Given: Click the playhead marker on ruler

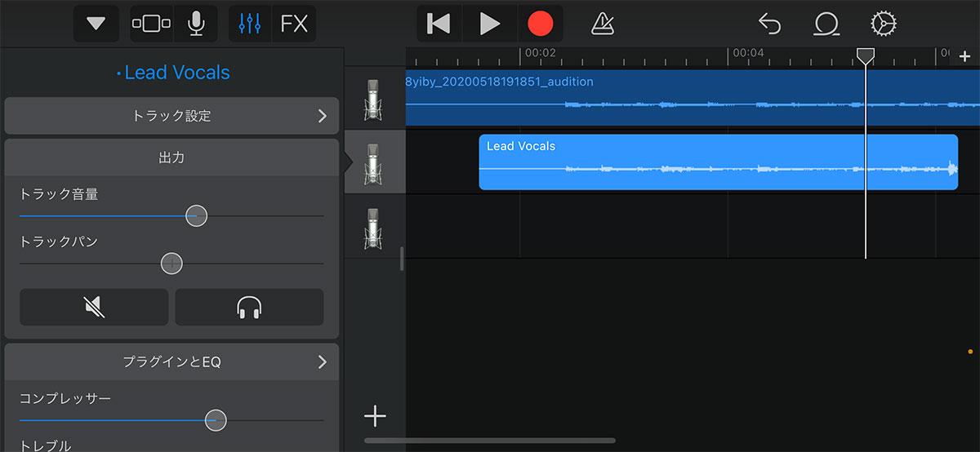Looking at the screenshot, I should pos(866,55).
